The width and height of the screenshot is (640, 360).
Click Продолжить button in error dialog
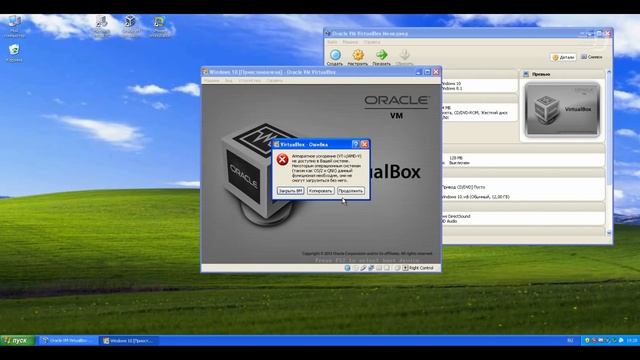tap(351, 191)
